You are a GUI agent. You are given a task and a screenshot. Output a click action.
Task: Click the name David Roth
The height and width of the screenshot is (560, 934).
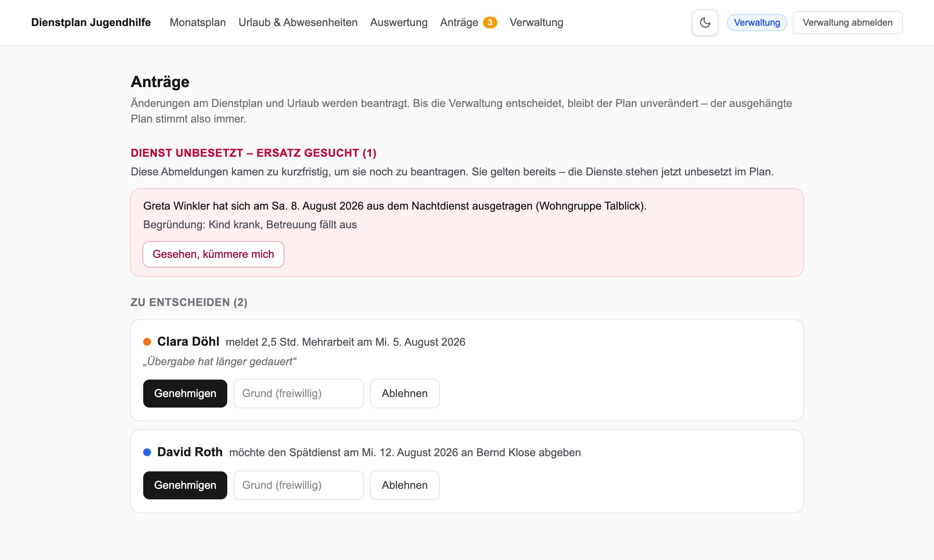point(190,452)
